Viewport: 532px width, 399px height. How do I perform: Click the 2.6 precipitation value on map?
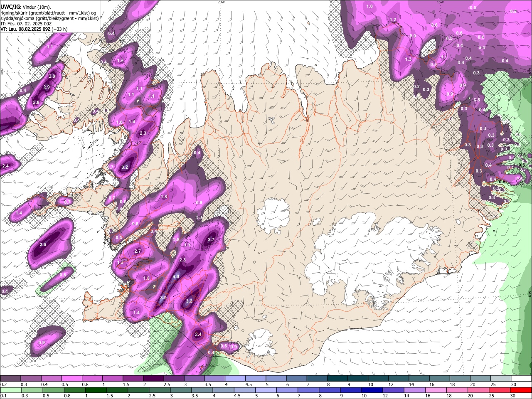point(43,245)
